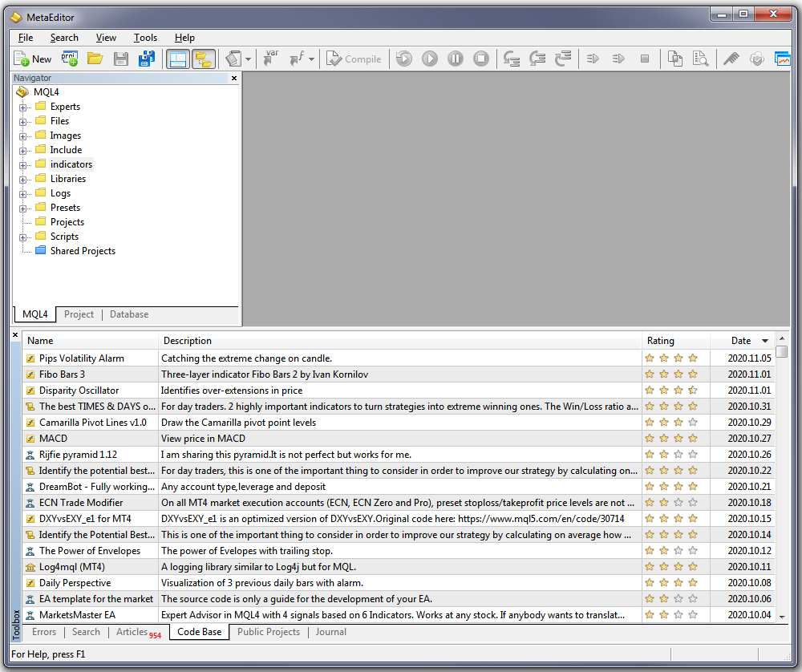The image size is (802, 672).
Task: Switch to the Project navigator tab
Action: 79,314
